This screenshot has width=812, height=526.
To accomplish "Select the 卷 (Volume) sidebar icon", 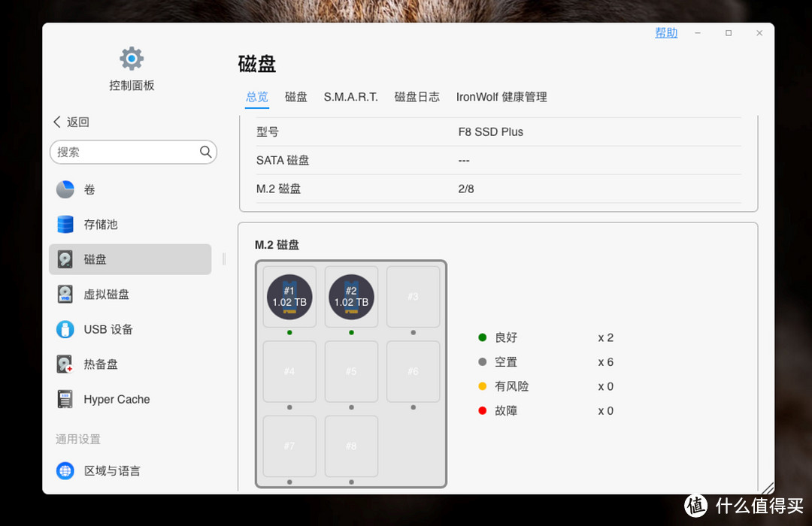I will 65,189.
